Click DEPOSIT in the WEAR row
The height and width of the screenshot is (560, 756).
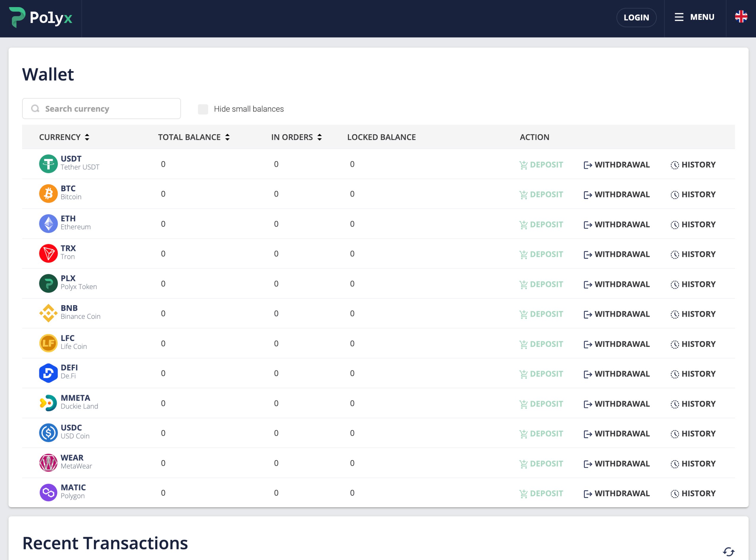541,464
